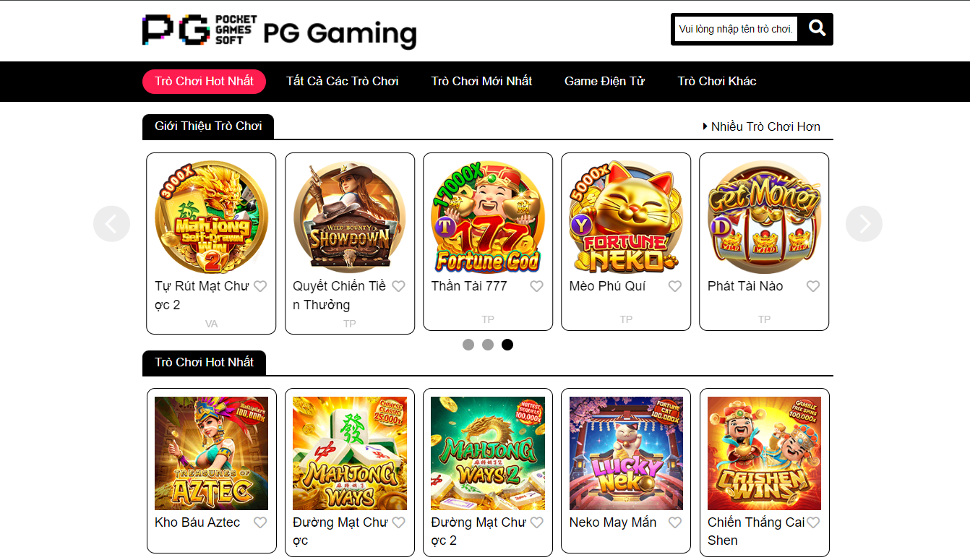Toggle heart on Mèo Phú Quí
The image size is (970, 560).
pos(674,286)
